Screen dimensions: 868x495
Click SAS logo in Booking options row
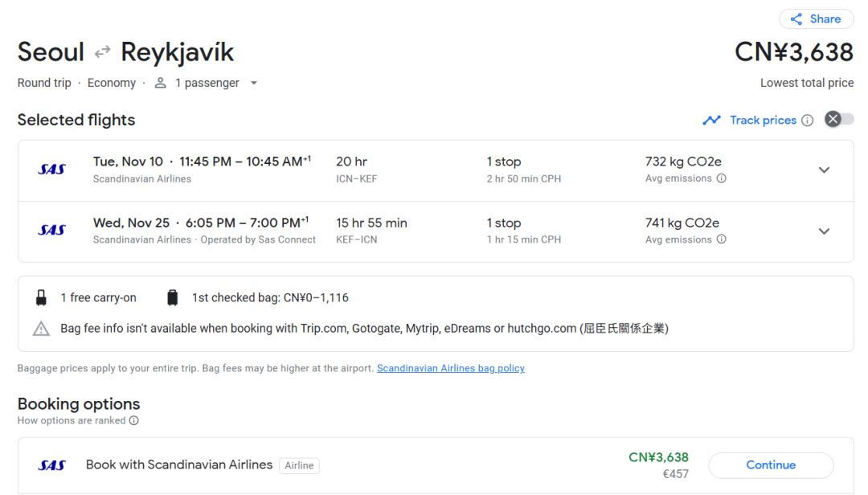pos(52,465)
